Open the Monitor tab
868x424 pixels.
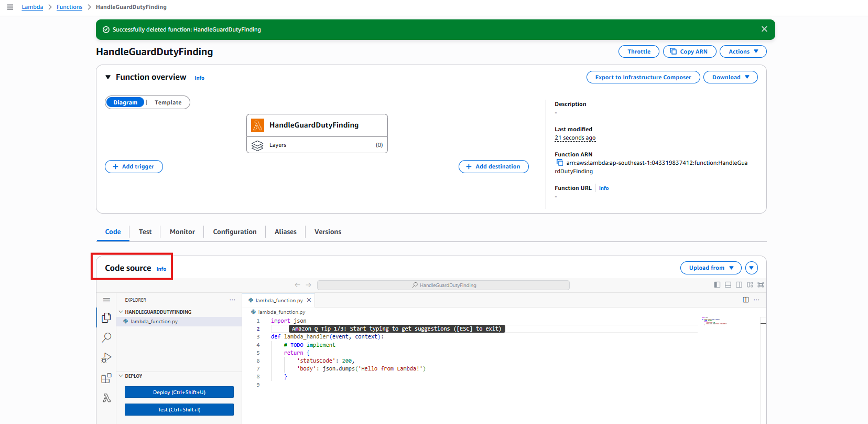[182, 232]
